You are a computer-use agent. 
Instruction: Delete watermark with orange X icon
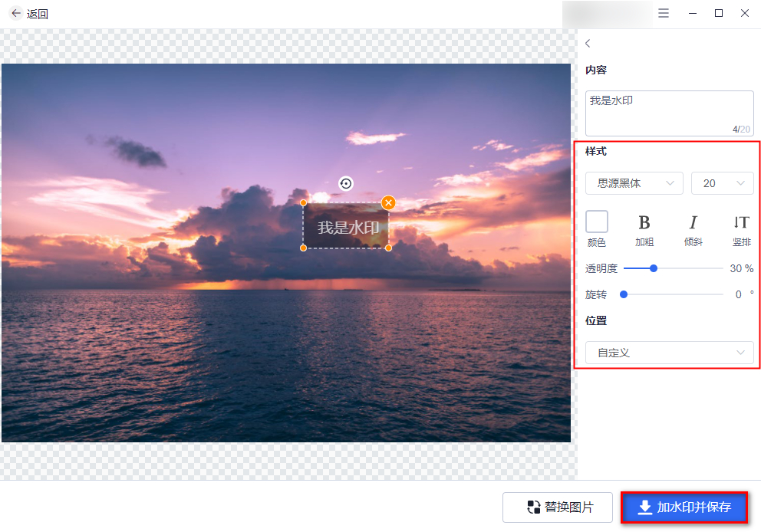pos(388,202)
